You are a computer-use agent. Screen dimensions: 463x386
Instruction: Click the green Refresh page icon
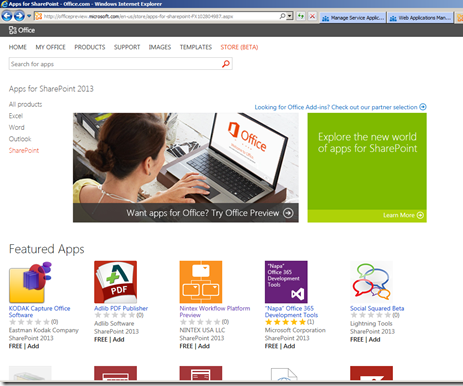(x=301, y=16)
